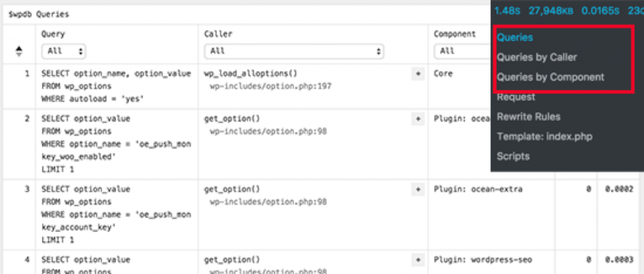This screenshot has height=274, width=644.
Task: Open the Caller filter dropdown
Action: (x=294, y=52)
